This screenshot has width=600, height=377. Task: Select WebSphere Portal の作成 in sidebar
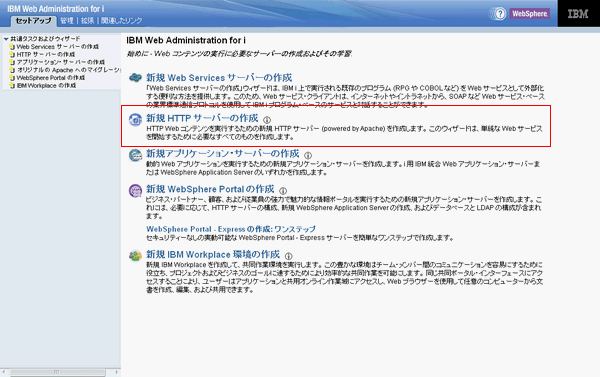(51, 78)
